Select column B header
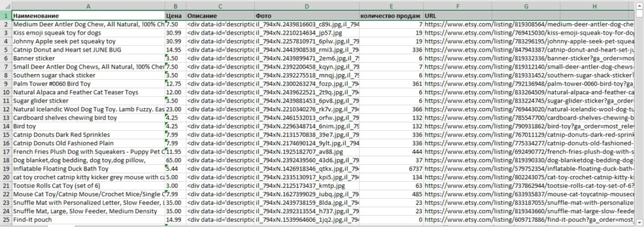 [x=175, y=6]
